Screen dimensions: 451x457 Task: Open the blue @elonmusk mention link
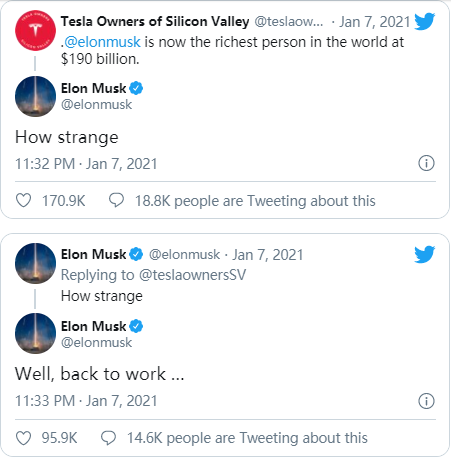pos(102,42)
